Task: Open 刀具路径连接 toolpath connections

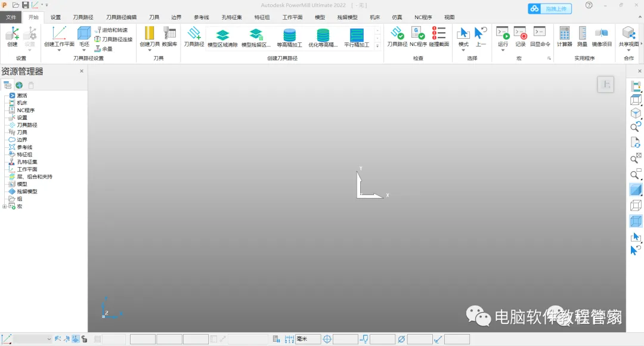Action: tap(113, 39)
